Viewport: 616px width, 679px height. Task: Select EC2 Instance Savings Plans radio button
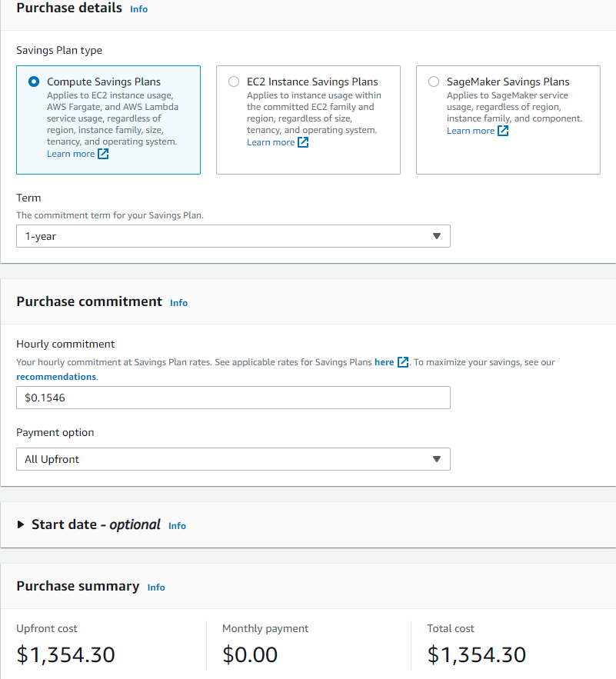(234, 82)
